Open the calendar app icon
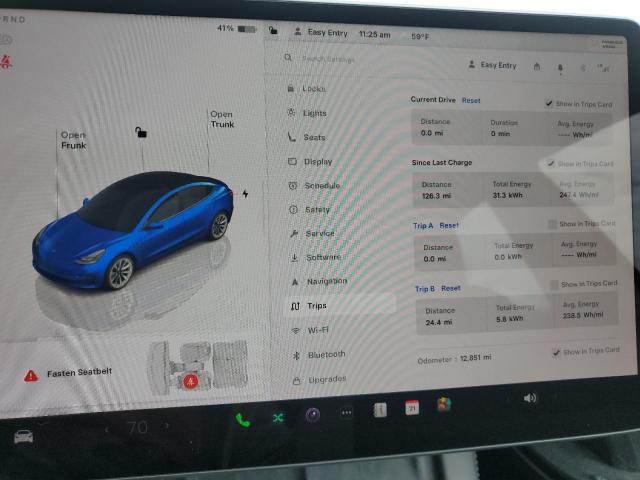Screen dimensions: 640x480 tap(411, 407)
